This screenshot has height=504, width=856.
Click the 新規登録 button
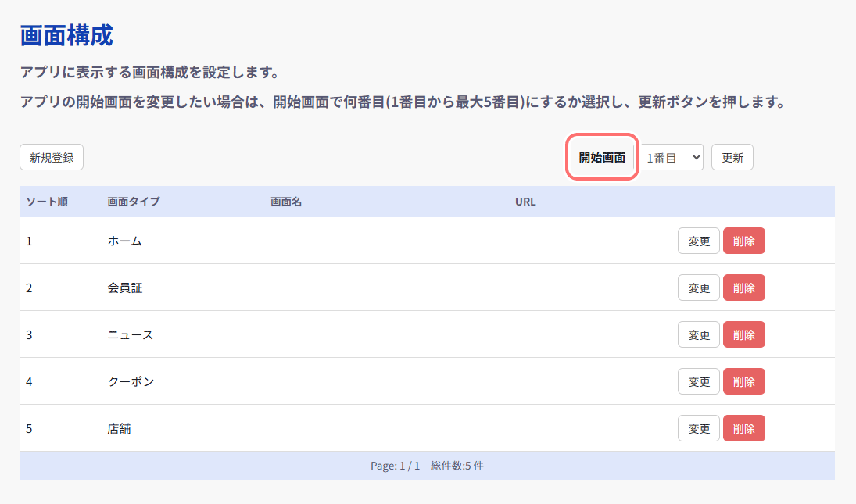click(52, 157)
